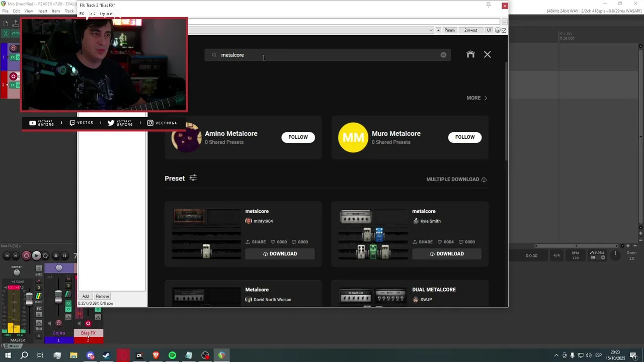
Task: Open Steam from taskbar
Action: [107, 355]
